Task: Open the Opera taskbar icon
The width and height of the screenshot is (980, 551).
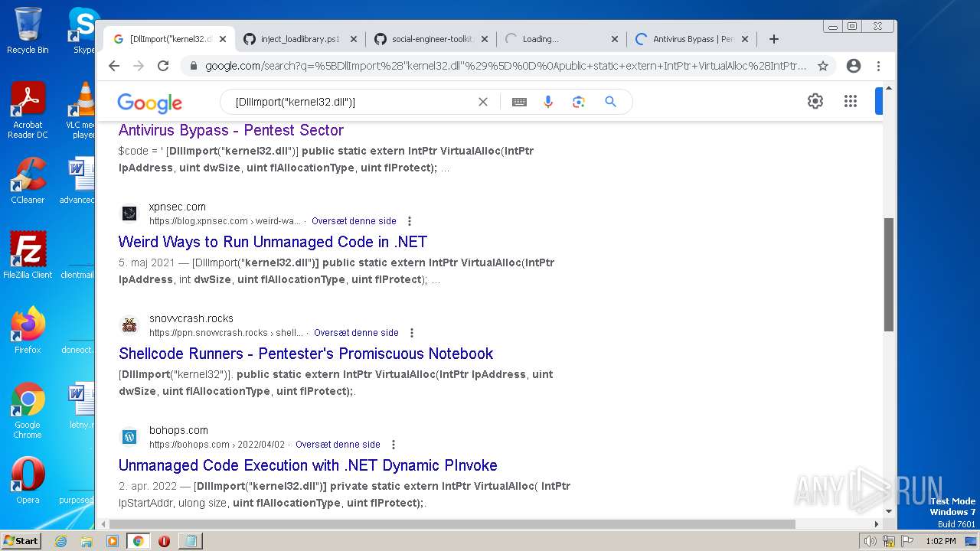Action: coord(164,541)
